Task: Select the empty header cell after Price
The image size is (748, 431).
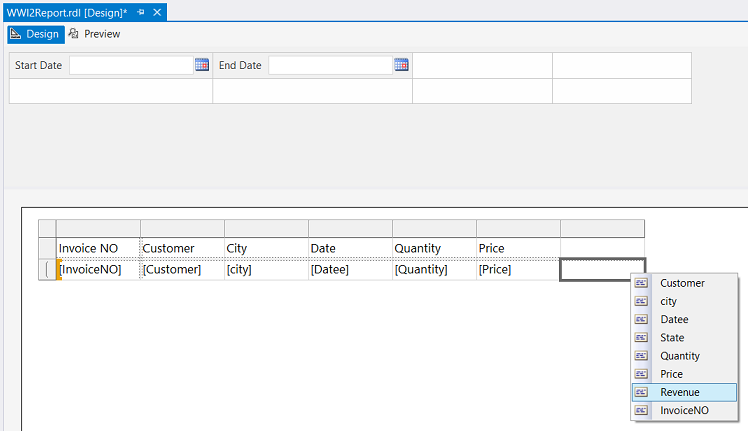Action: coord(603,248)
